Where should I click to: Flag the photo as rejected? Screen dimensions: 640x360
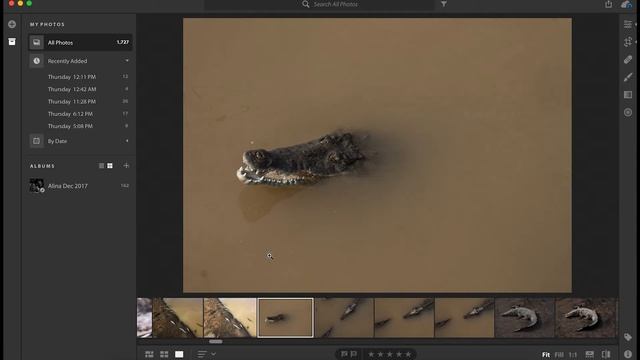pos(353,354)
